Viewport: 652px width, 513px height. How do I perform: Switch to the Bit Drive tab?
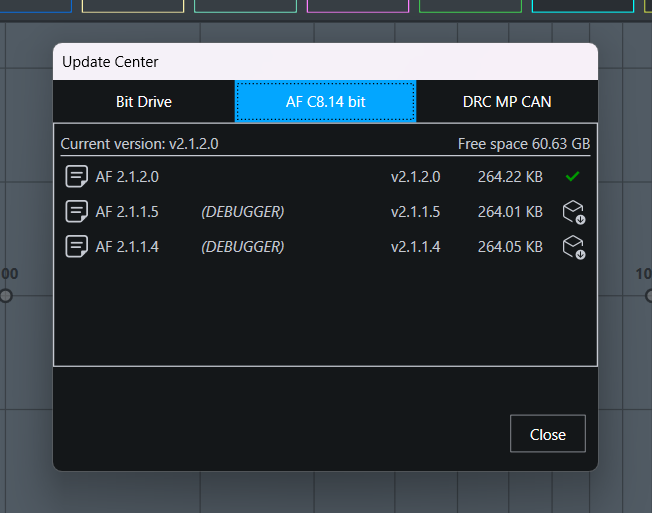tap(144, 102)
